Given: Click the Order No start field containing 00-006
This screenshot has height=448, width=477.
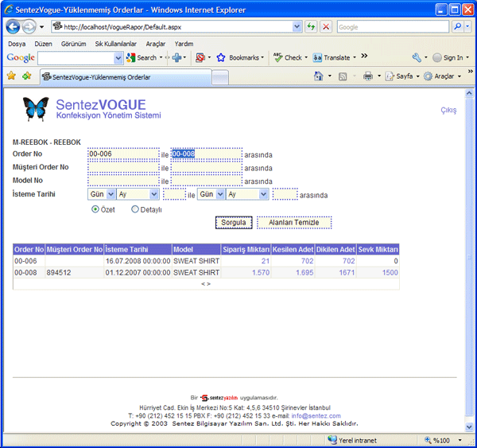Looking at the screenshot, I should click(x=123, y=154).
